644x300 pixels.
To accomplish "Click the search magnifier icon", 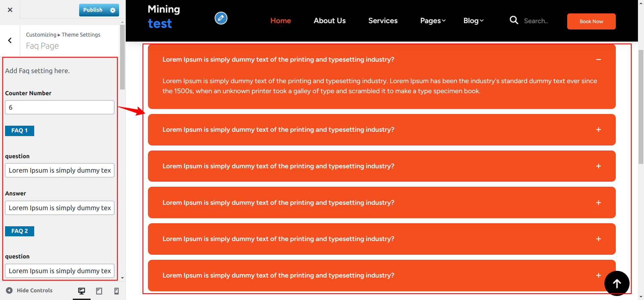I will point(514,20).
